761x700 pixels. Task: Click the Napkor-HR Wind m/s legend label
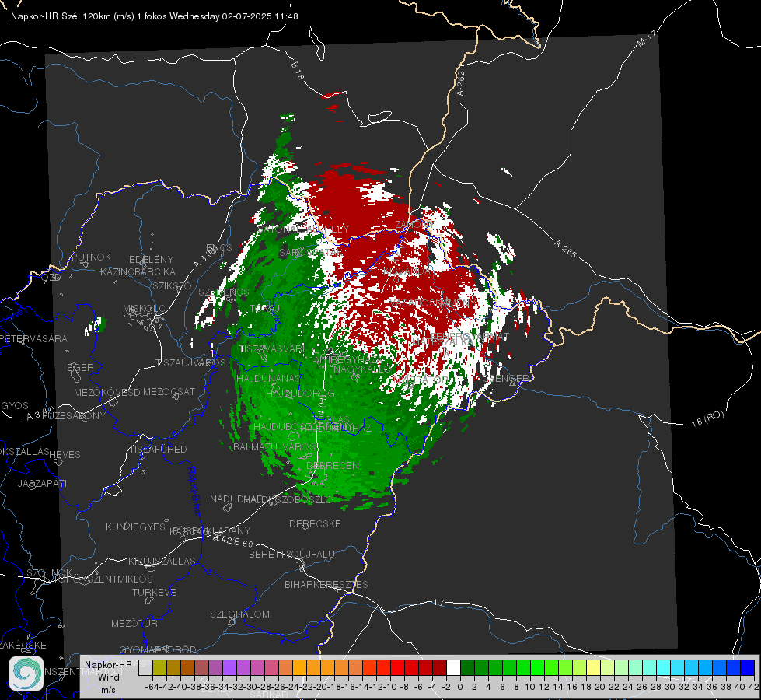[x=108, y=677]
